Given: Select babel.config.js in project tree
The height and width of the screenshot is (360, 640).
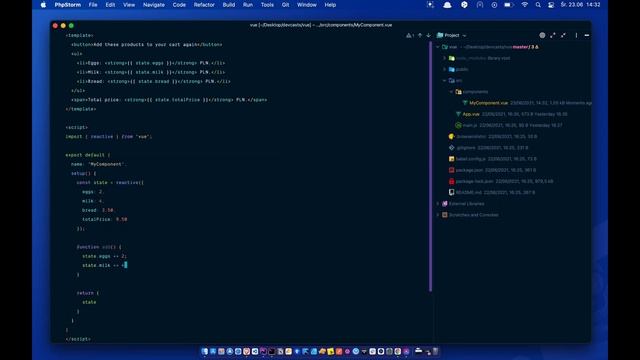Looking at the screenshot, I should [471, 159].
